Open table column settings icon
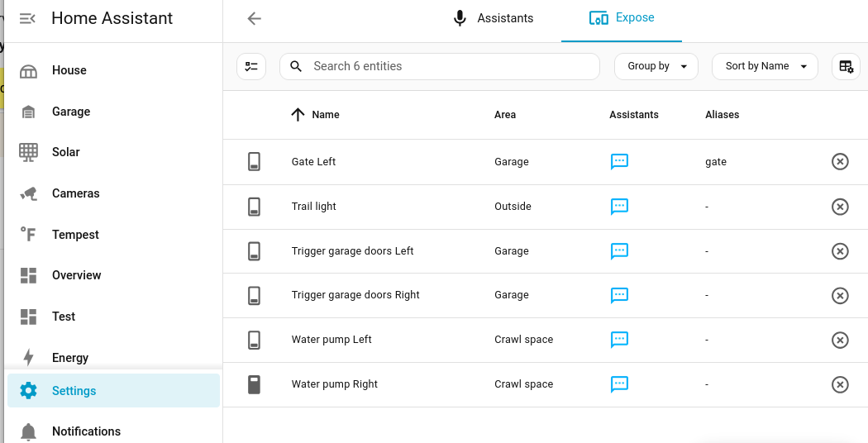This screenshot has width=868, height=443. click(x=846, y=66)
